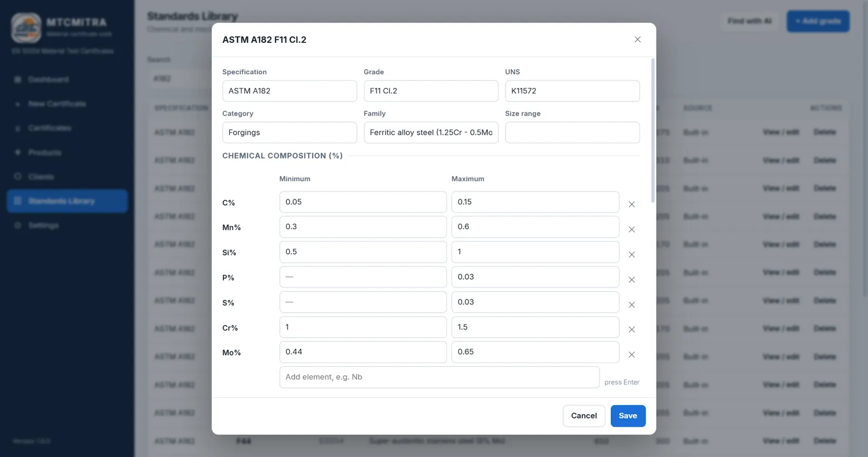Edit the Si% maximum value 1
The image size is (868, 457).
point(535,252)
